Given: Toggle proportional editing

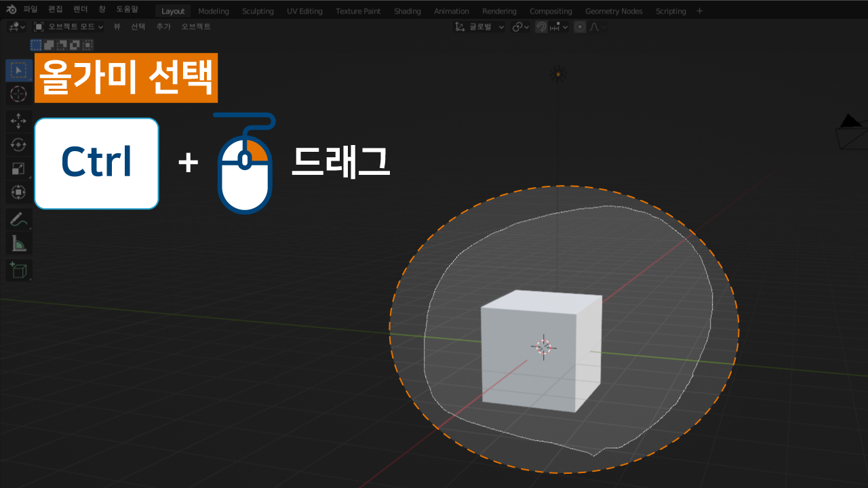Looking at the screenshot, I should 580,27.
